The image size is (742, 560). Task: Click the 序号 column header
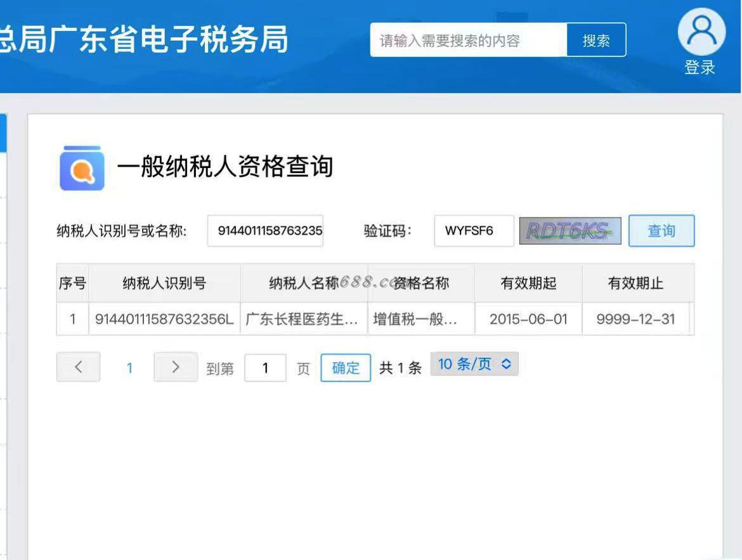tap(72, 283)
